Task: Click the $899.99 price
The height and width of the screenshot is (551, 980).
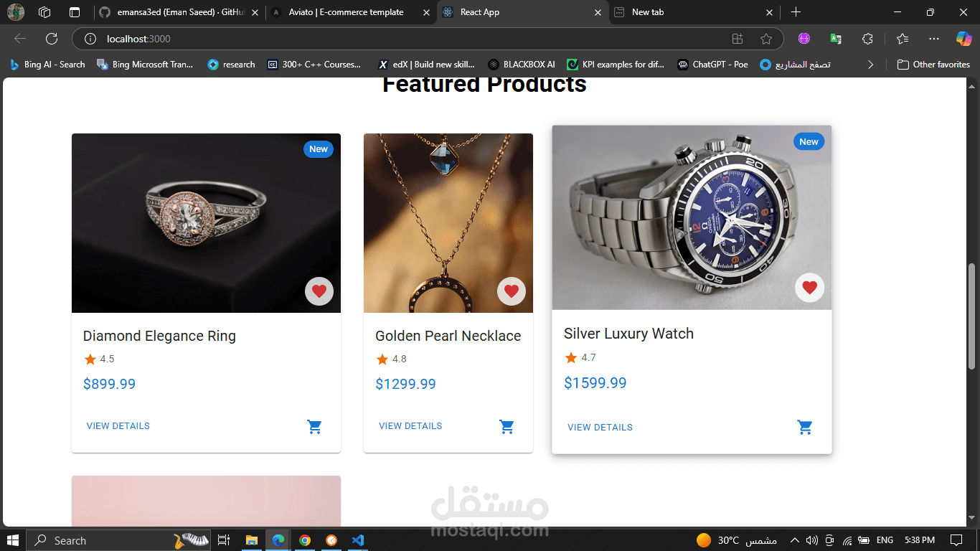Action: click(x=109, y=384)
